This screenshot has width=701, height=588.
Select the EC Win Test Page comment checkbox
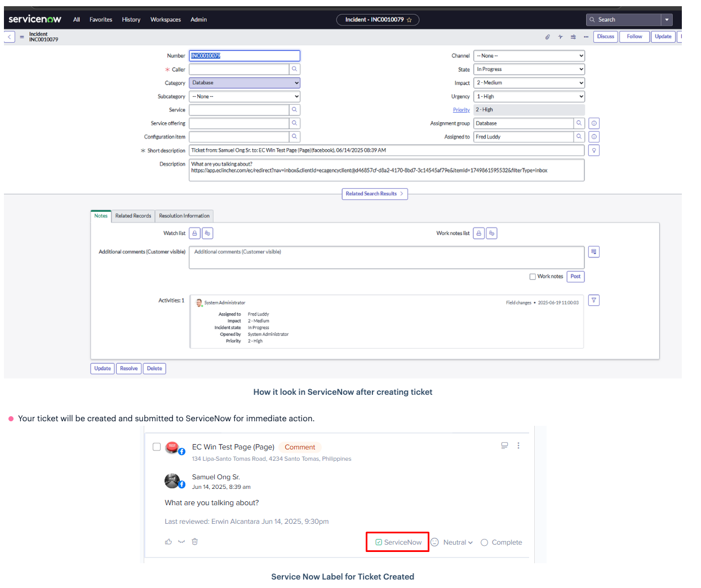tap(157, 447)
